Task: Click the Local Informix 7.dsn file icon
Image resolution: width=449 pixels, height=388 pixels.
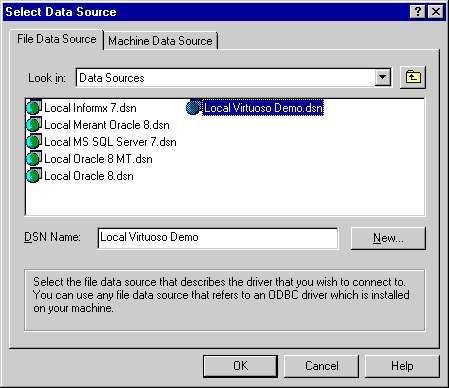Action: (x=34, y=107)
